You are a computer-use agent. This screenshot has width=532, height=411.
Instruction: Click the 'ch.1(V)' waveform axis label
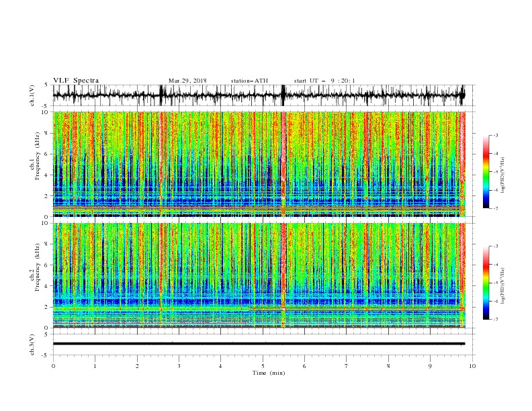tap(32, 95)
